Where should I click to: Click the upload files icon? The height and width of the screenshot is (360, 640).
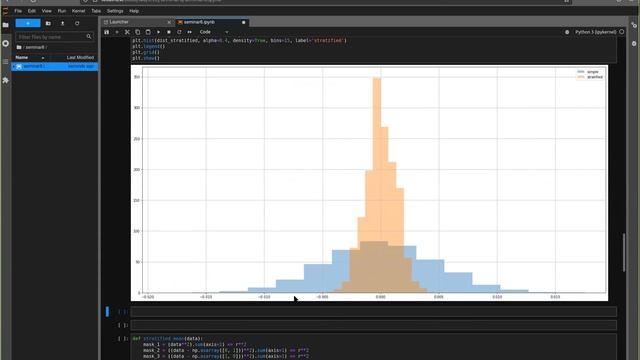[62, 23]
